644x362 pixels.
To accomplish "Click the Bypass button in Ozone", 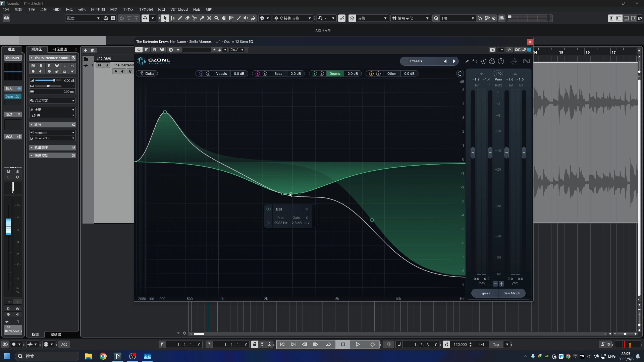I will pyautogui.click(x=485, y=293).
